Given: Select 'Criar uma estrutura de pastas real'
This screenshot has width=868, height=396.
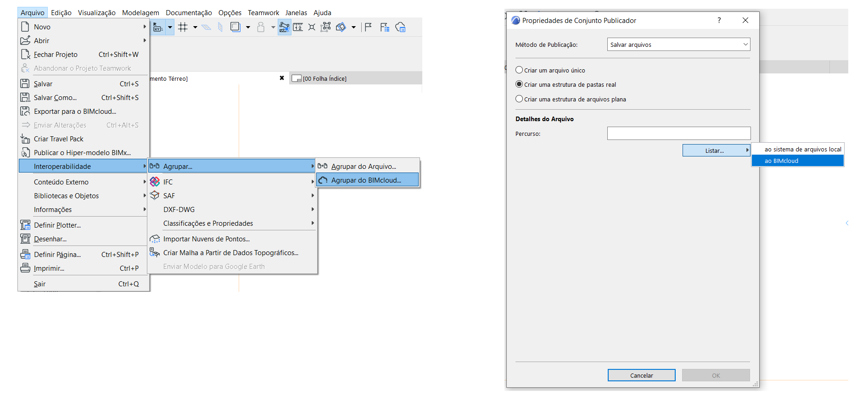Looking at the screenshot, I should coord(519,84).
